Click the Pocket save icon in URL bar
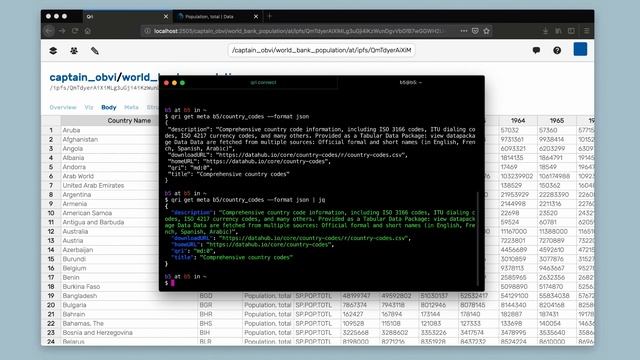Viewport: 640px width, 360px height. pos(475,31)
